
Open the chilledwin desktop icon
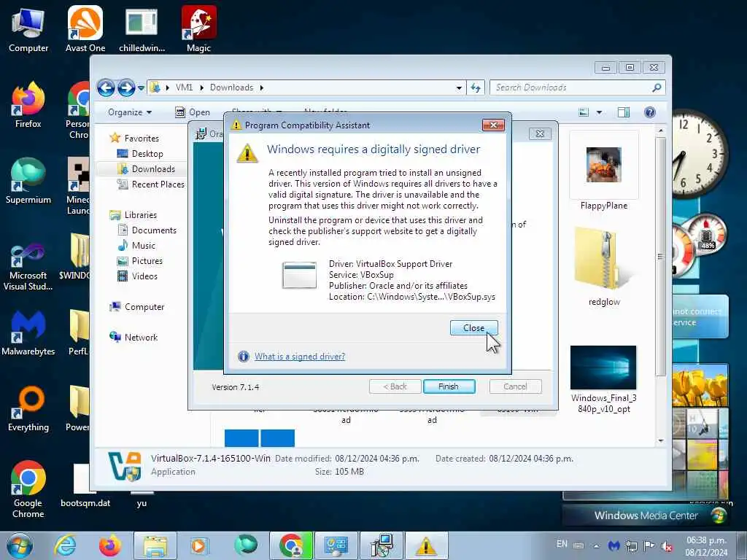[142, 31]
